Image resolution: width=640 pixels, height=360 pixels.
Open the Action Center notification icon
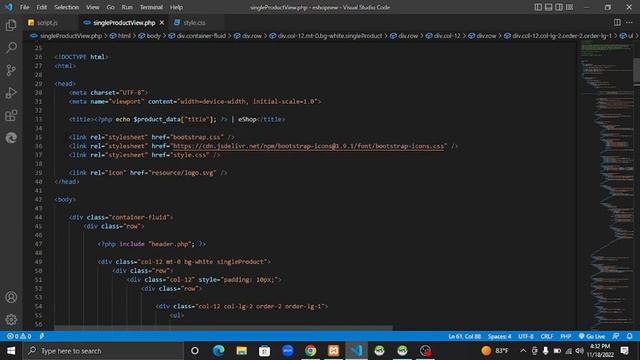[624, 351]
